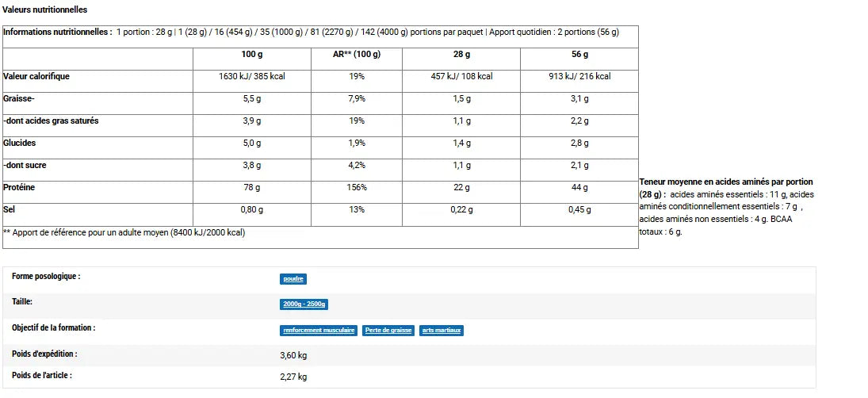Click the '56 g' column header
868x398 pixels.
pyautogui.click(x=579, y=55)
